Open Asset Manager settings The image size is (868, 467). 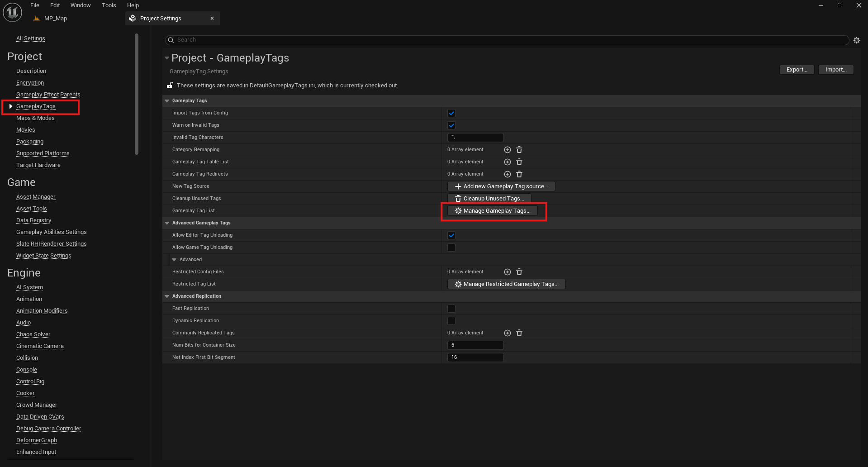click(36, 197)
